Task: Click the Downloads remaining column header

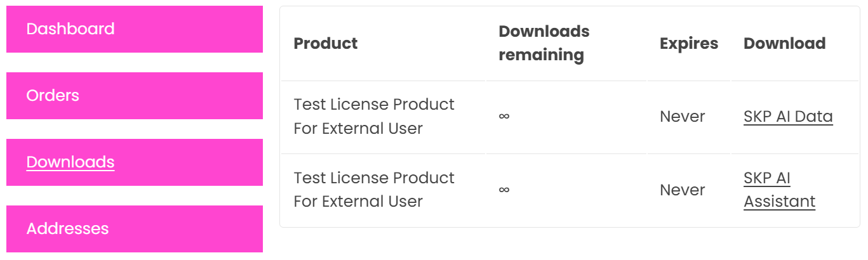Action: tap(544, 43)
